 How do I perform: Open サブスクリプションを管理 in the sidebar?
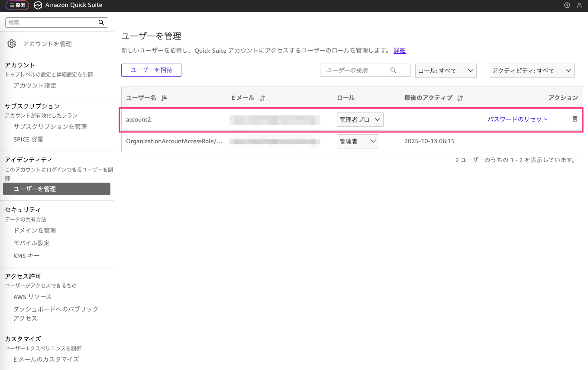50,126
